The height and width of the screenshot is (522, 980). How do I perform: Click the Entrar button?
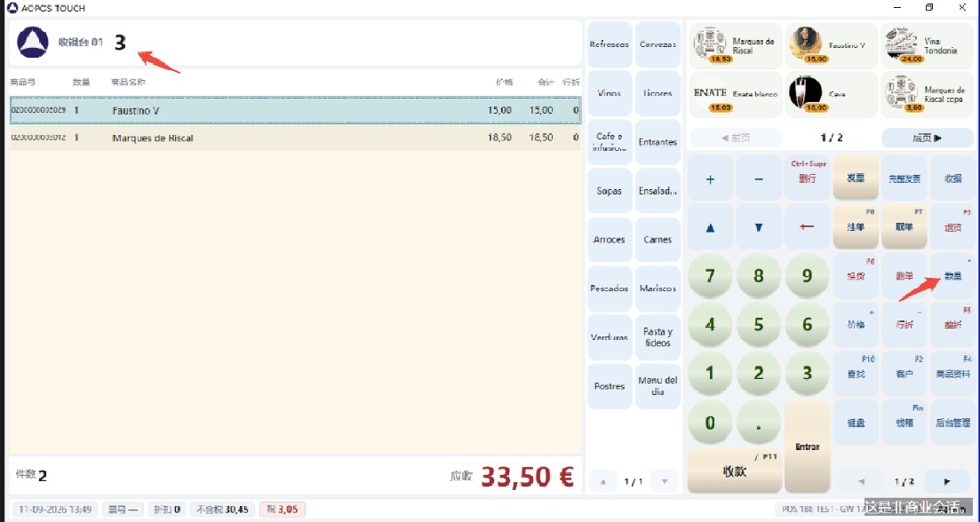(x=807, y=447)
